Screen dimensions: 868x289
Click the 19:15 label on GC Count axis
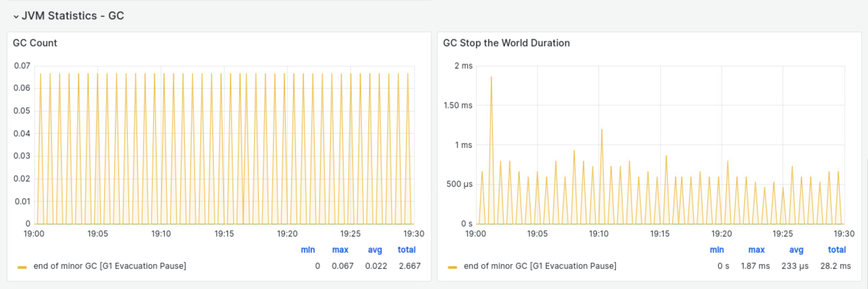224,234
